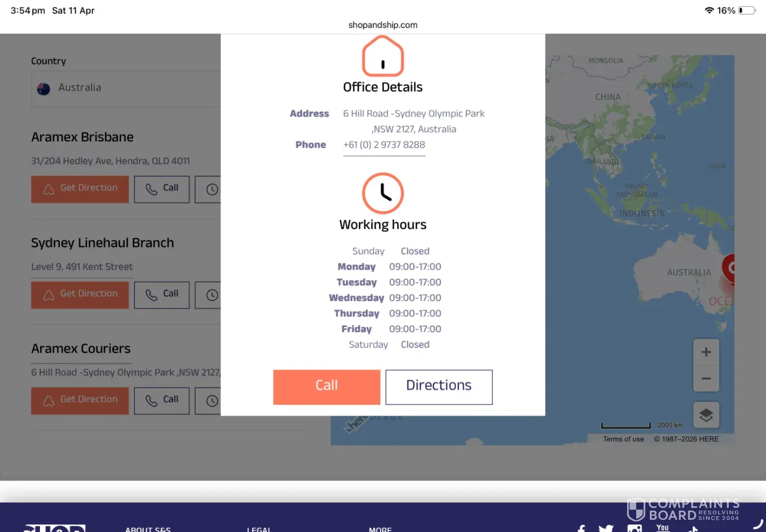Open Directions from Office Details dialog

click(439, 387)
